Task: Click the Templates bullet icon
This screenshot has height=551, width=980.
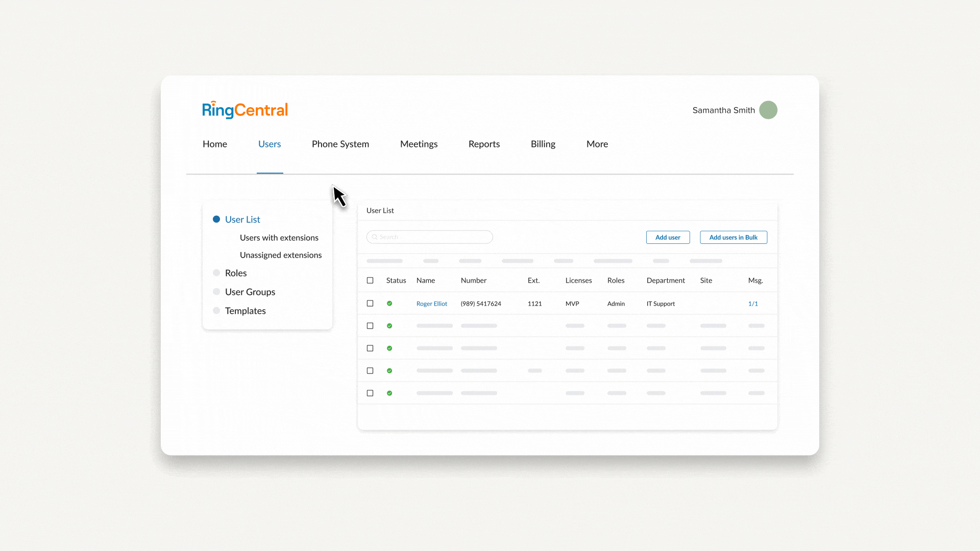Action: pos(216,311)
